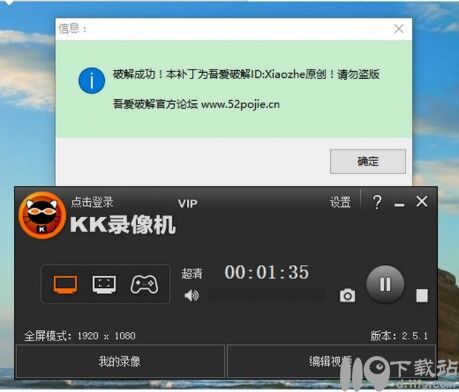Close the 信息 dialog with X
The width and height of the screenshot is (459, 392).
click(399, 29)
